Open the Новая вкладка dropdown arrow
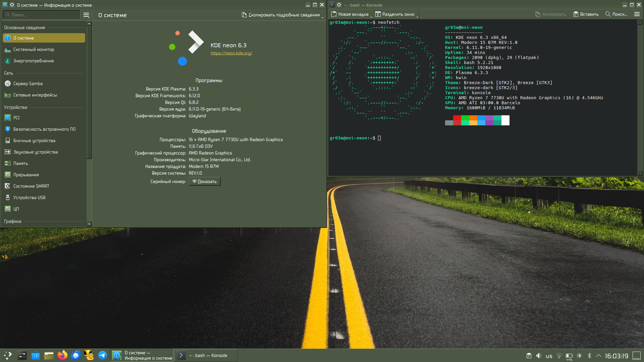The width and height of the screenshot is (644, 362). point(371,15)
